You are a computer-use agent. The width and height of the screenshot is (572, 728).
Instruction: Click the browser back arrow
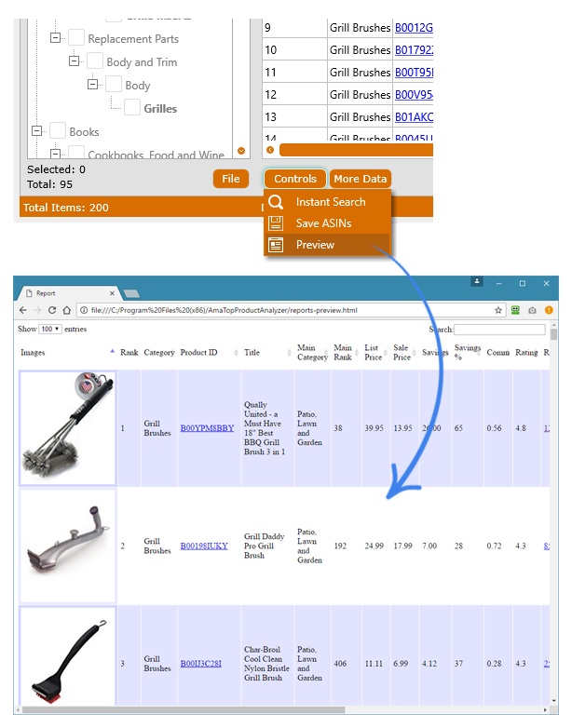click(x=23, y=310)
